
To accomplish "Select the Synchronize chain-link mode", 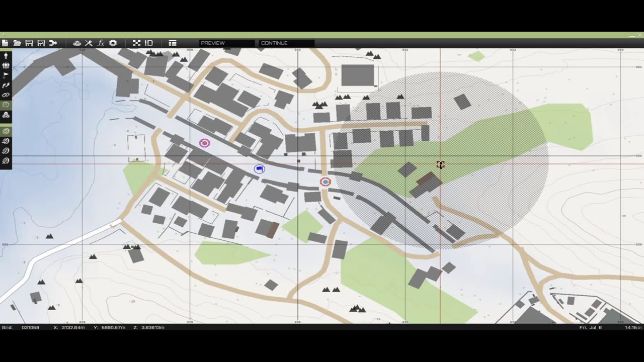I will (x=6, y=95).
